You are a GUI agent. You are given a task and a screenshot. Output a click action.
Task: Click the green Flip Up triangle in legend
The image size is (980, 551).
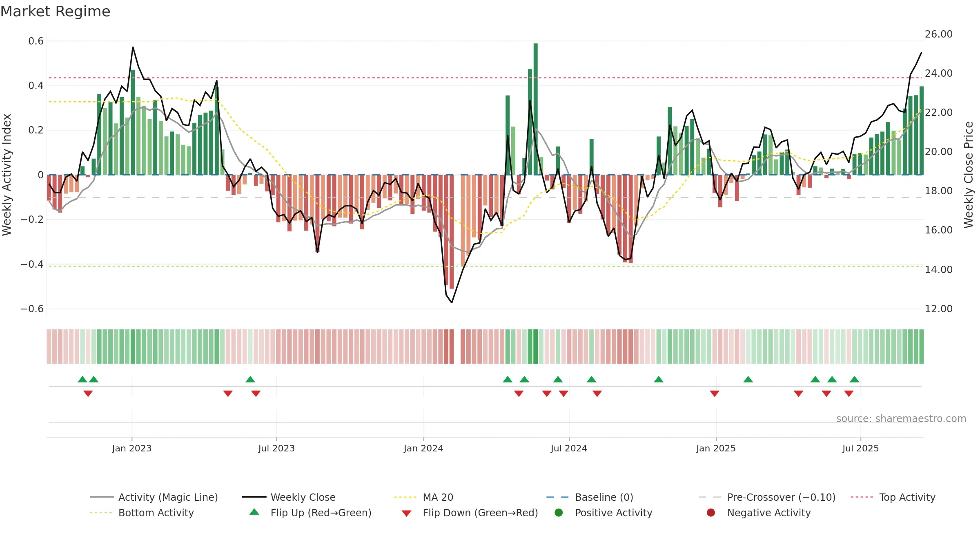[254, 512]
